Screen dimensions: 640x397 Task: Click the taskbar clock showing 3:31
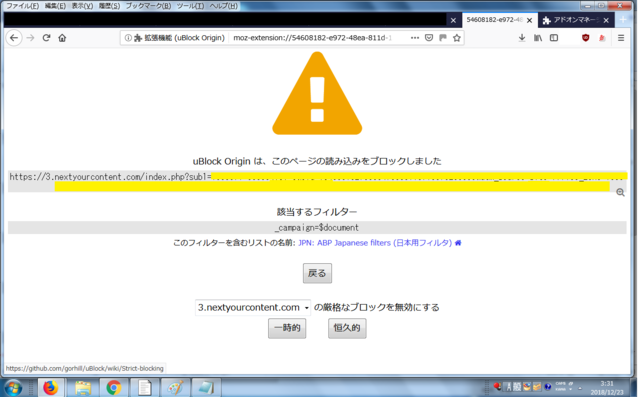pyautogui.click(x=607, y=388)
